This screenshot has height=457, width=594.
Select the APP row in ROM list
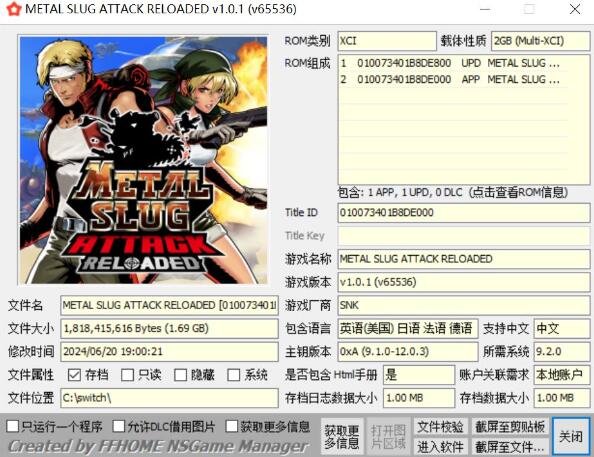coord(453,79)
